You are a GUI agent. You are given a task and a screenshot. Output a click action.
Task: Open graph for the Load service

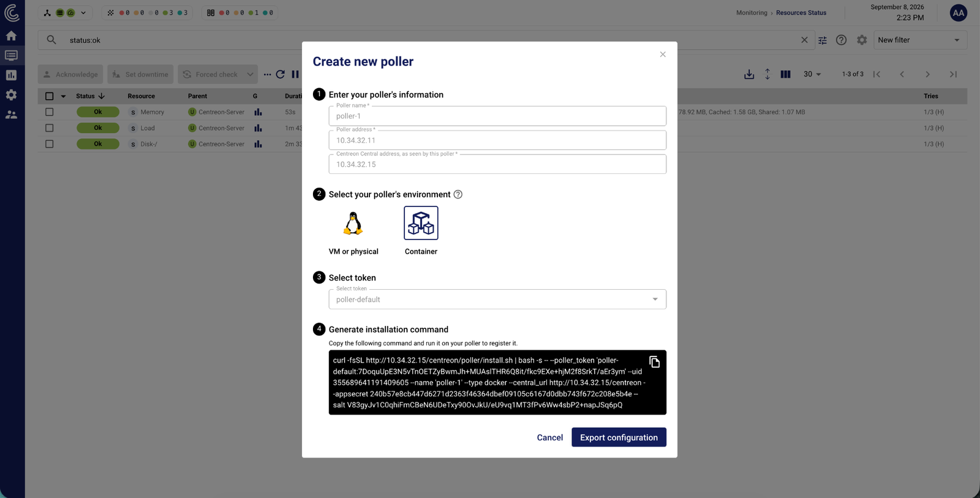coord(258,128)
